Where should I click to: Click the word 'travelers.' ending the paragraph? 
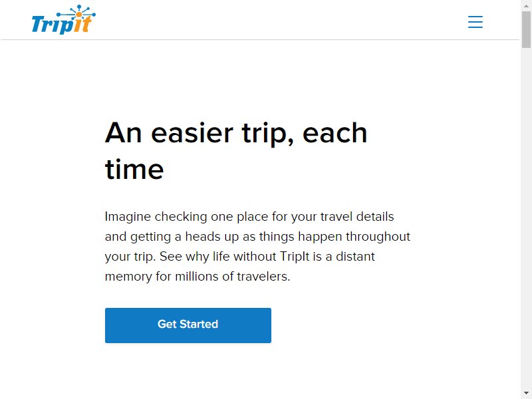click(263, 276)
